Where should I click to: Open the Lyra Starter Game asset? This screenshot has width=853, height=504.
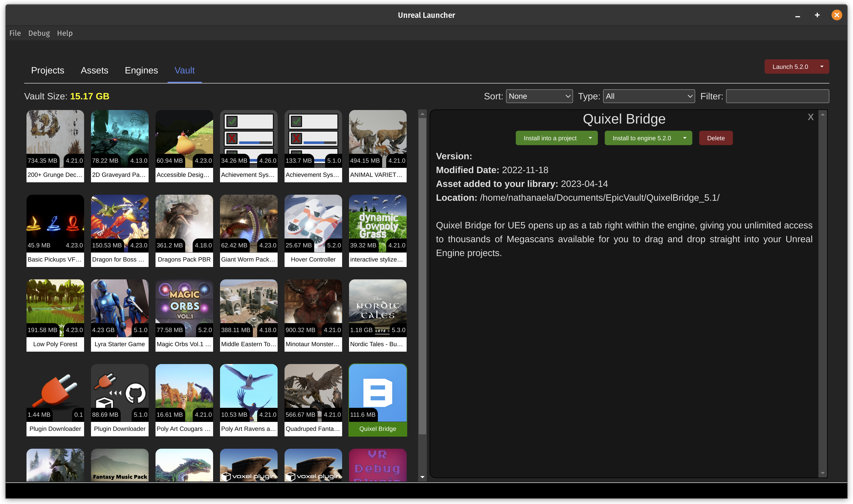click(120, 315)
